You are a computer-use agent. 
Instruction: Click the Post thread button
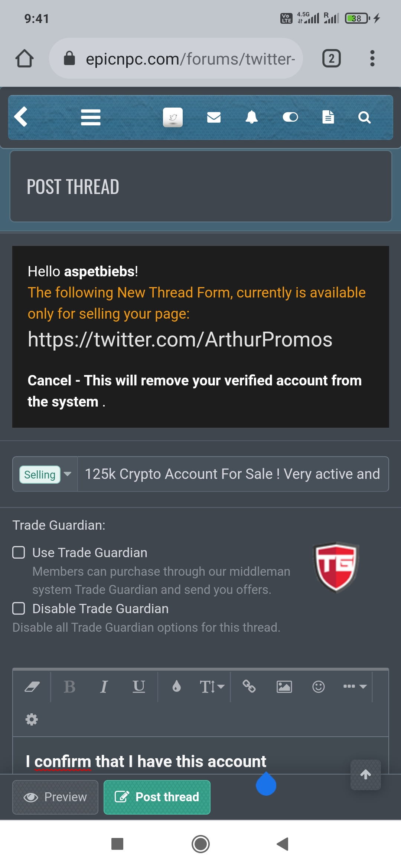(157, 797)
